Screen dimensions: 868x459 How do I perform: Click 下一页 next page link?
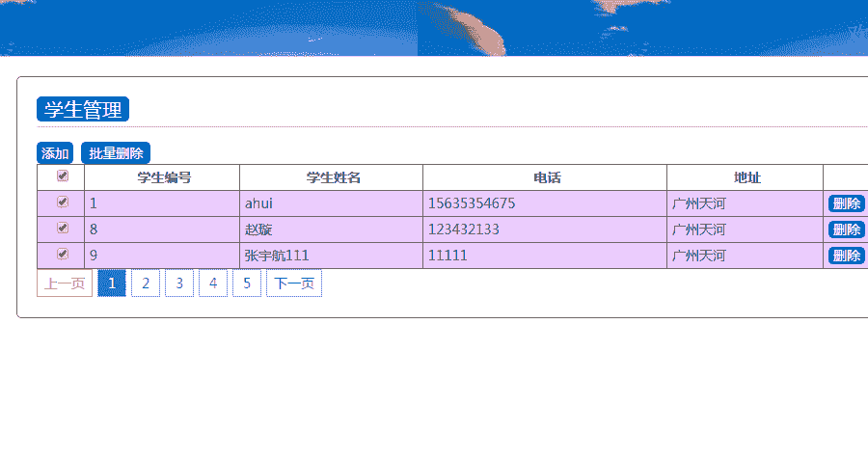294,283
